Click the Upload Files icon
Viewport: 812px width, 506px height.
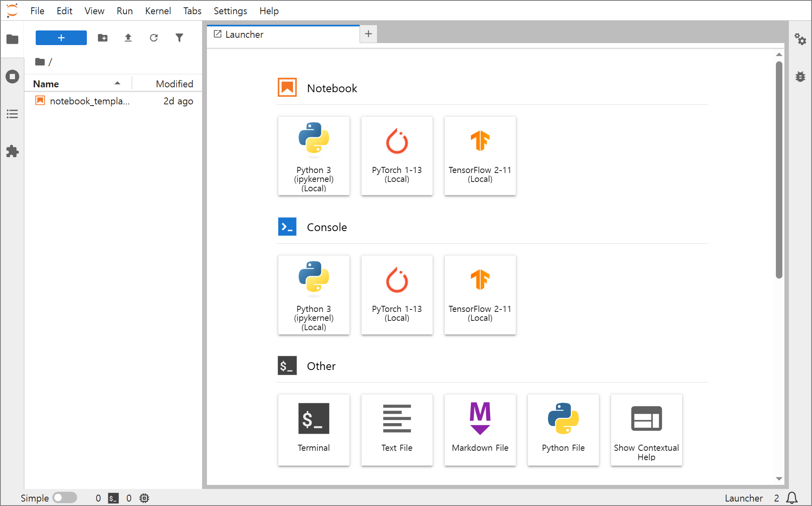pyautogui.click(x=128, y=38)
